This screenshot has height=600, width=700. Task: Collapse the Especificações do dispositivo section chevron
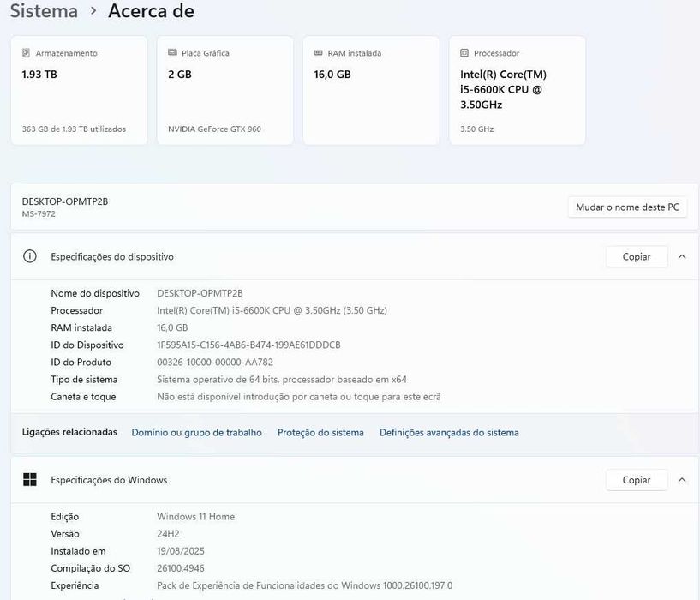click(x=682, y=256)
